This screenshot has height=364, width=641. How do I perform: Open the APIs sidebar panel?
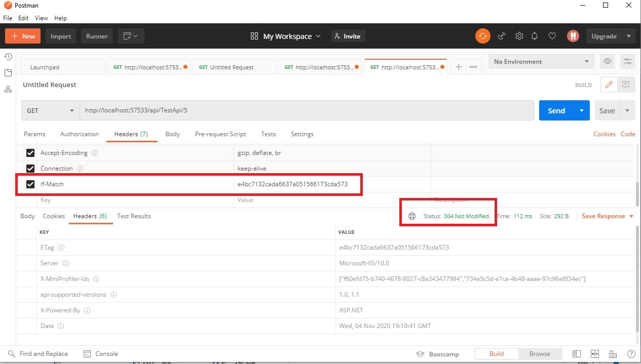point(8,90)
